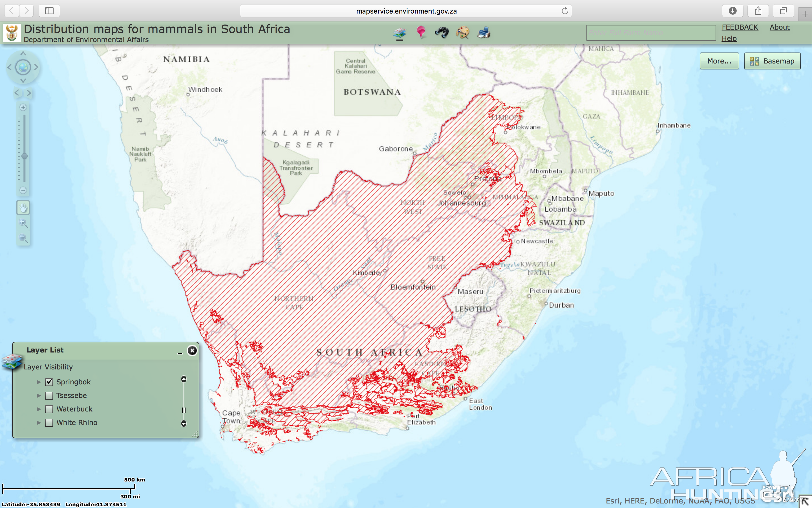Click the browser address bar

[406, 11]
